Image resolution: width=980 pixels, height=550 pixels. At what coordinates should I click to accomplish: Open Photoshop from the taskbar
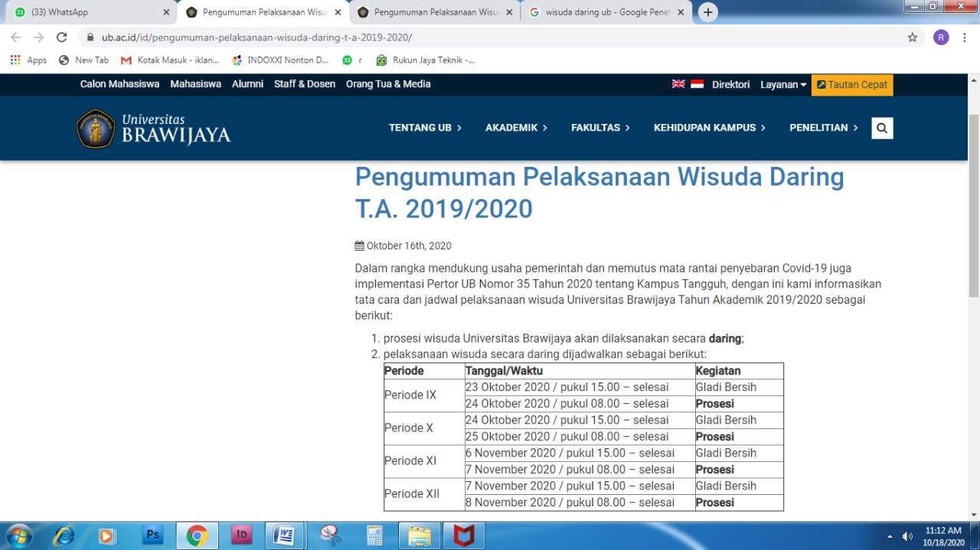tap(153, 535)
